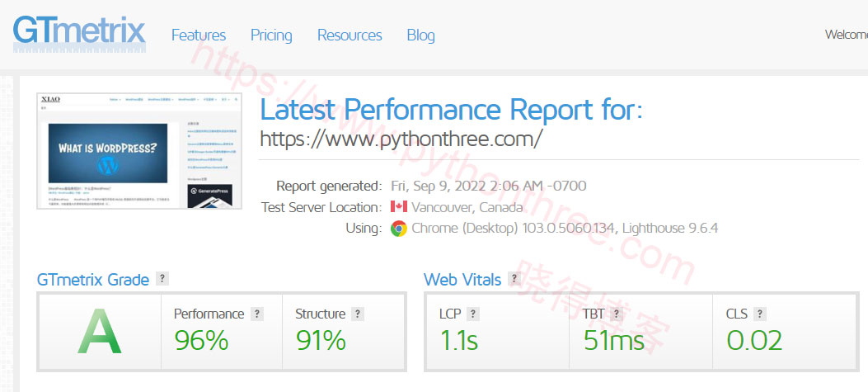Click the 96% Performance score
This screenshot has width=868, height=392.
tap(201, 340)
